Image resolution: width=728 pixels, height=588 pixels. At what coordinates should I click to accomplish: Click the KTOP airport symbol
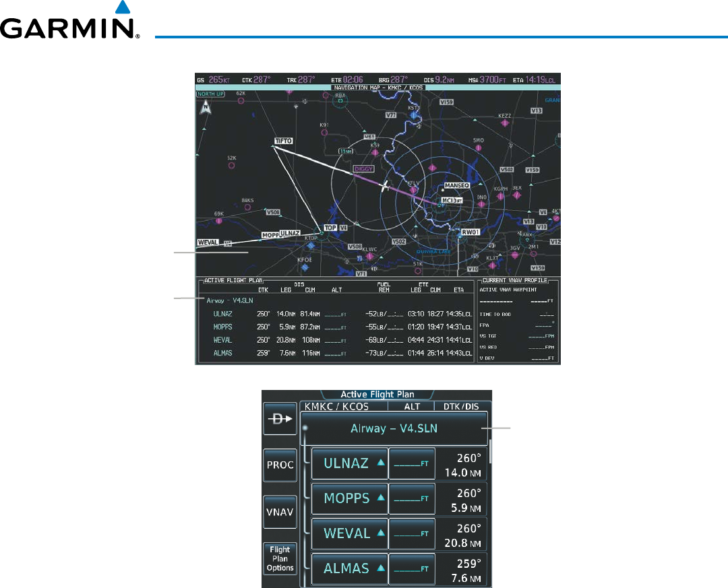(311, 245)
